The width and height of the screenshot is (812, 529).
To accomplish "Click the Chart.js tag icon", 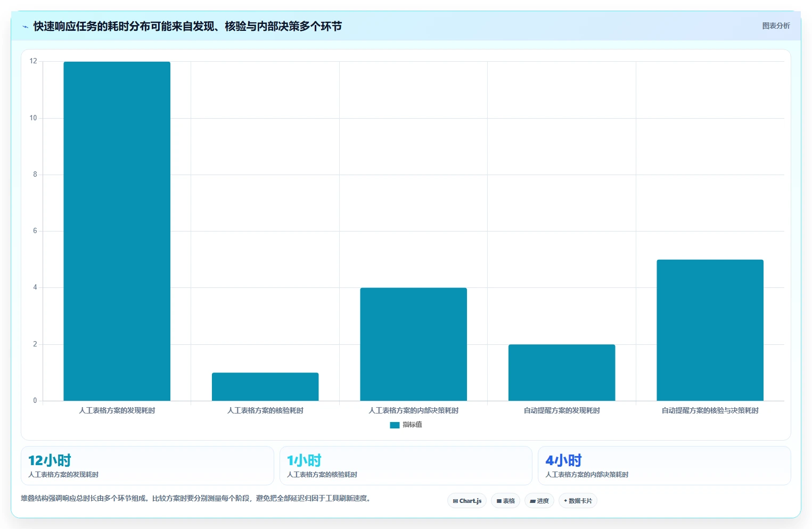I will [x=455, y=501].
